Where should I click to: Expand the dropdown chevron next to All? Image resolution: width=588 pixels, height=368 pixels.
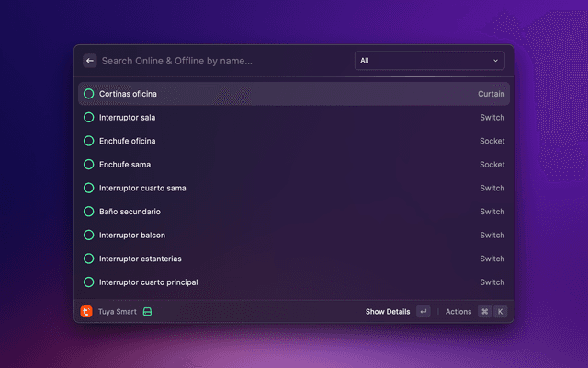(496, 61)
